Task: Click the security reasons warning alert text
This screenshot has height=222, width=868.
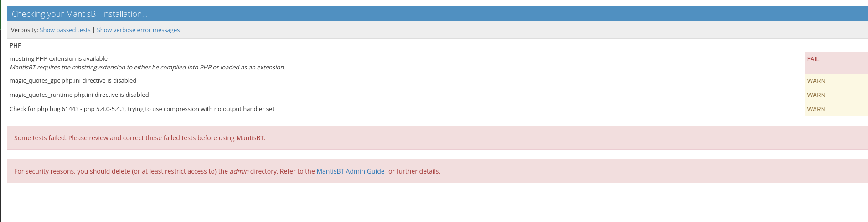Action: click(x=227, y=171)
